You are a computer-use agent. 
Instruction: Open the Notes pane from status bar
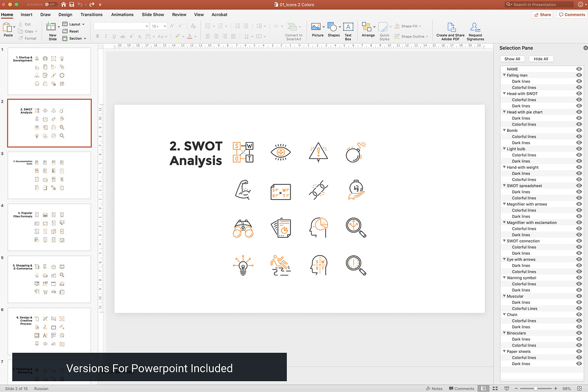tap(434, 389)
